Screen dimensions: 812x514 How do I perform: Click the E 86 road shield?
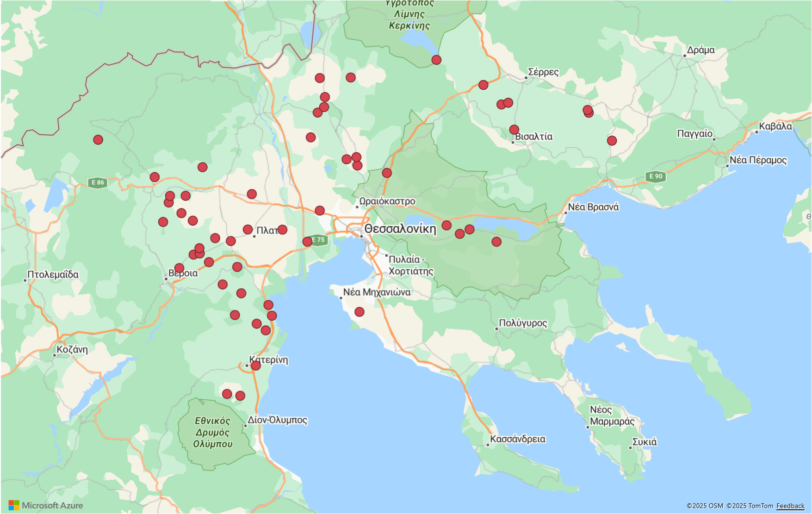pyautogui.click(x=98, y=182)
